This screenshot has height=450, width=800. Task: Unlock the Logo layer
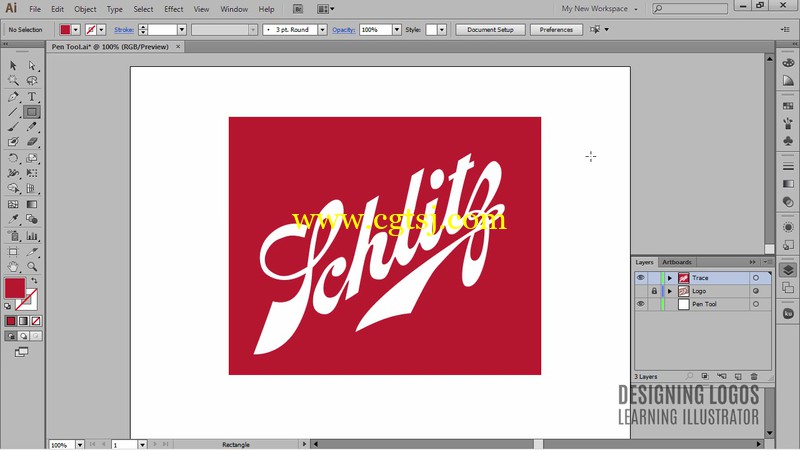pyautogui.click(x=654, y=291)
